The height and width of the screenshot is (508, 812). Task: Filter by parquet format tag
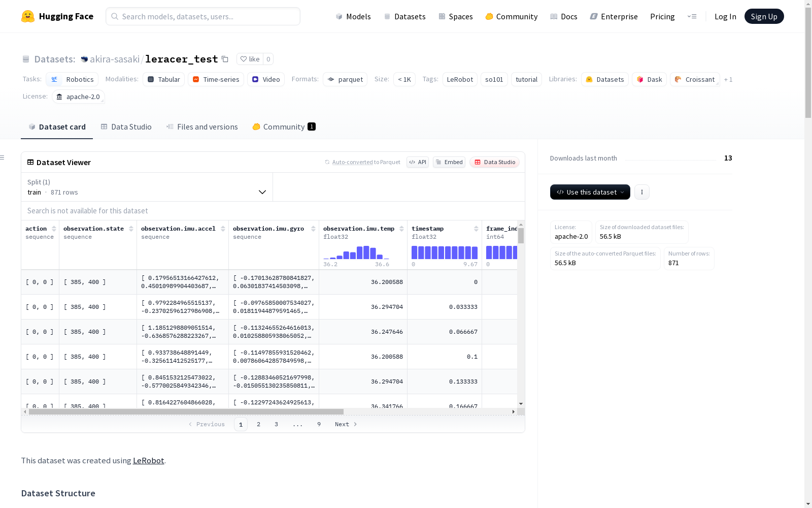pos(345,79)
